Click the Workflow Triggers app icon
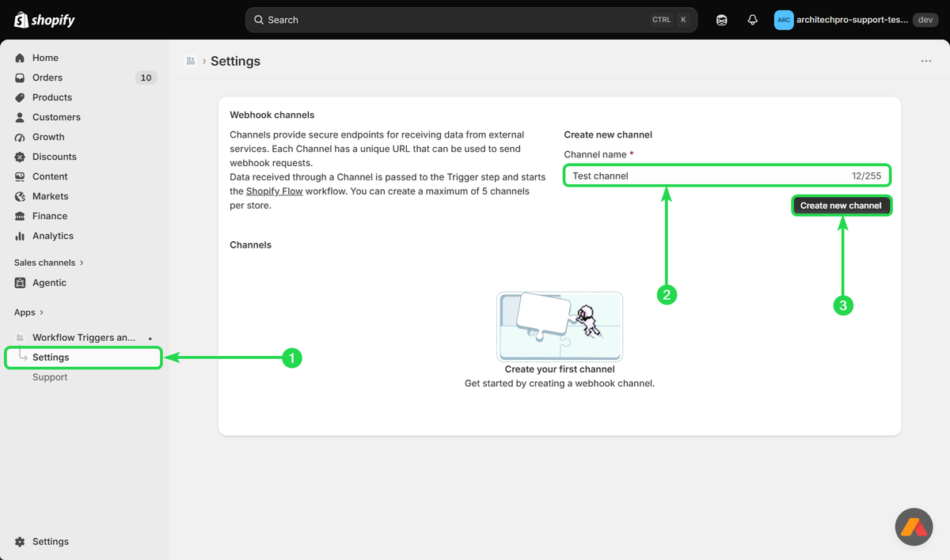Screen dimensions: 950x560 [x=20, y=338]
